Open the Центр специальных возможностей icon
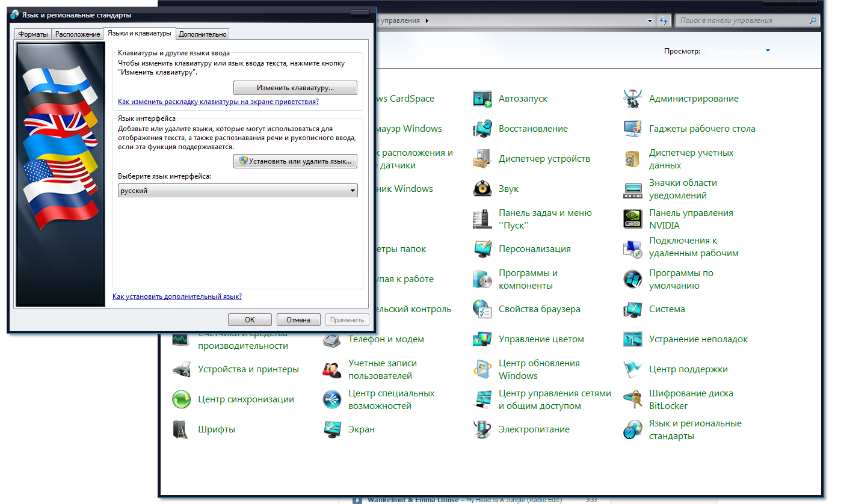Image resolution: width=841 pixels, height=504 pixels. [x=332, y=399]
